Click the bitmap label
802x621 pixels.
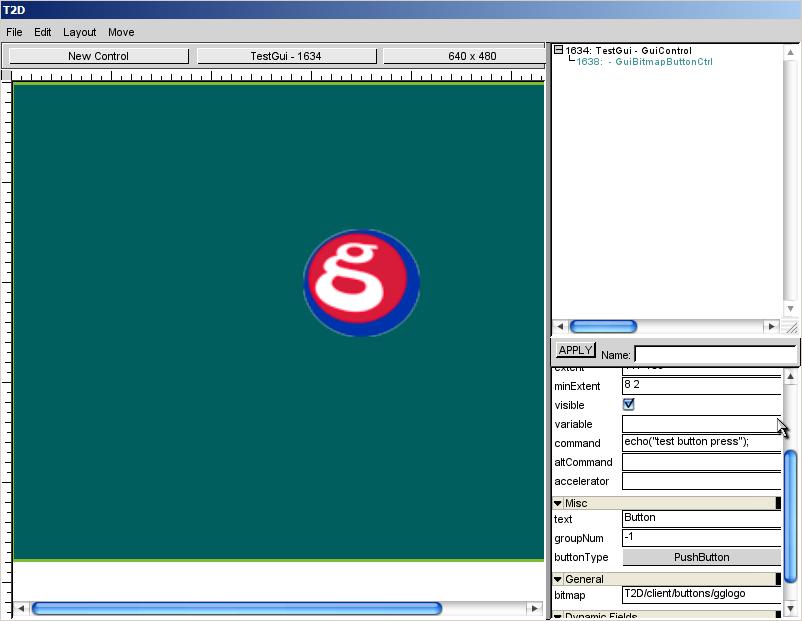click(x=569, y=595)
